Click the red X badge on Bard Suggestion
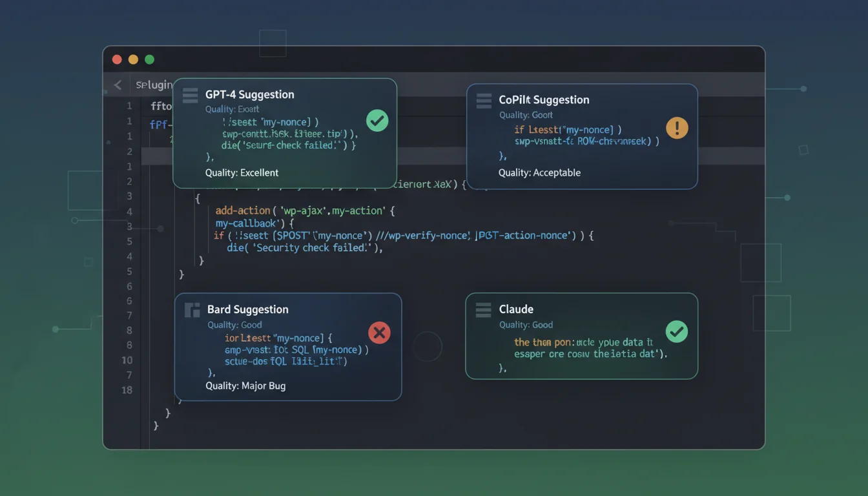Image resolution: width=868 pixels, height=496 pixels. [x=379, y=333]
